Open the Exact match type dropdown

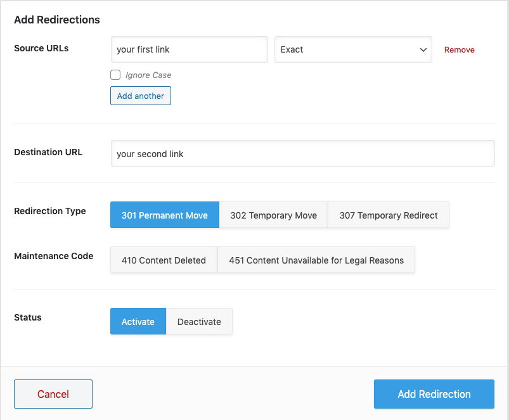(353, 49)
